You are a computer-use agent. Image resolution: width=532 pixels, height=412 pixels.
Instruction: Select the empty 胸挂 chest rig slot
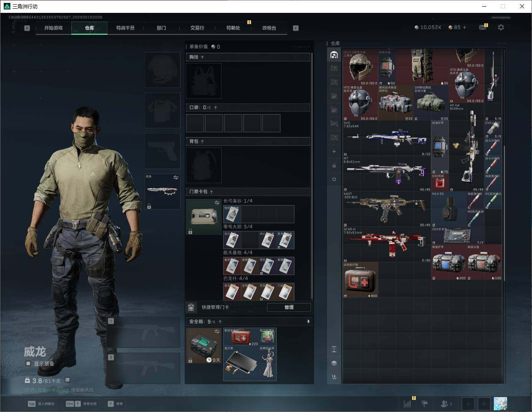click(x=204, y=81)
